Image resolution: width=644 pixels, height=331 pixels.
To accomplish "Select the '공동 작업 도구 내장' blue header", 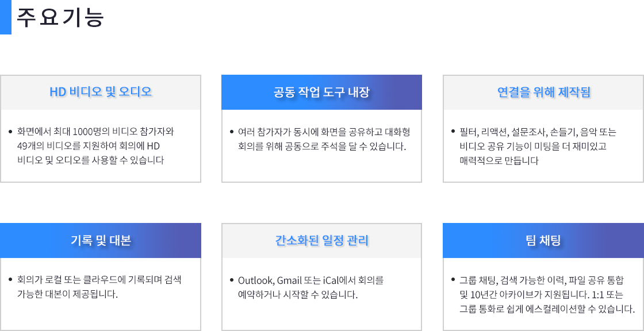I will (321, 93).
